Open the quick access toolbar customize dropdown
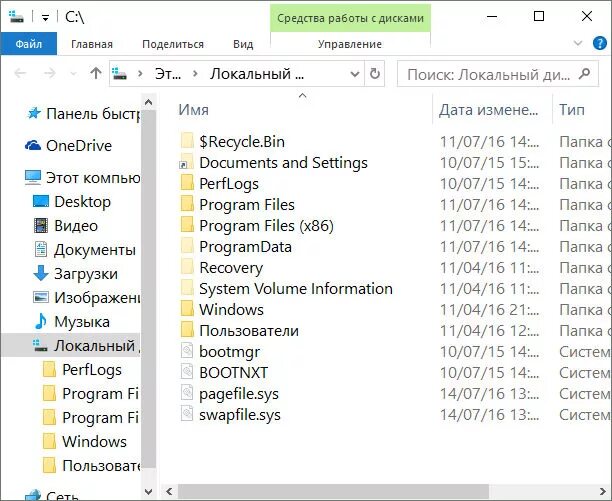This screenshot has width=612, height=501. [45, 18]
